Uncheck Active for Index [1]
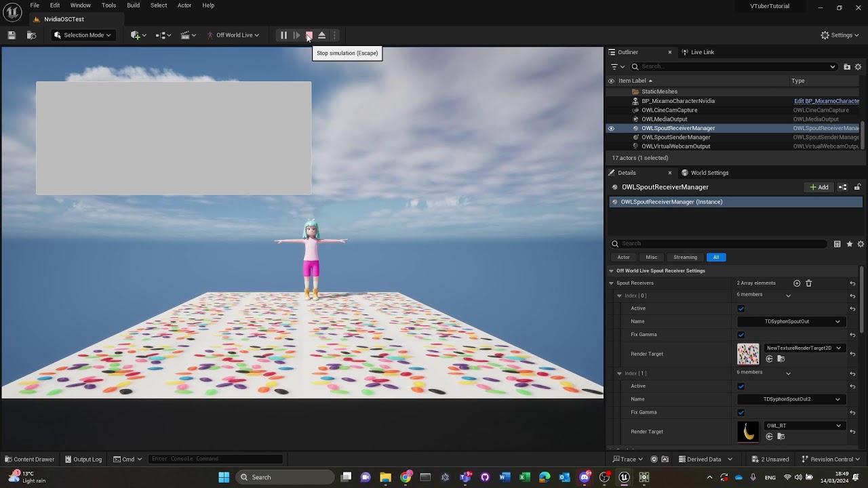Image resolution: width=868 pixels, height=488 pixels. coord(741,386)
